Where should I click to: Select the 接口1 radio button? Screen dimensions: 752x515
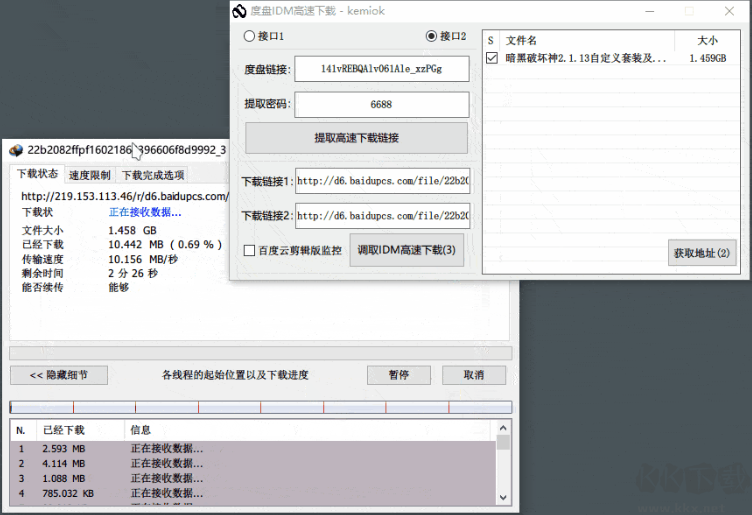249,36
